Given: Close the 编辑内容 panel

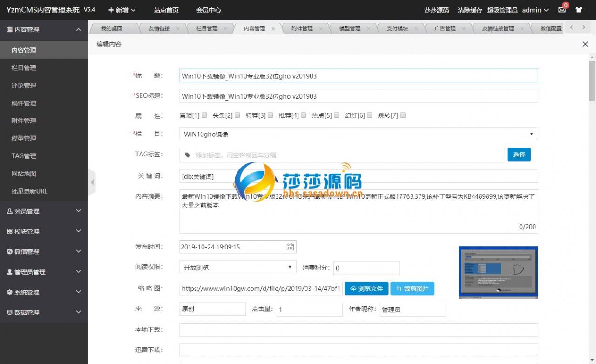Looking at the screenshot, I should coord(585,44).
